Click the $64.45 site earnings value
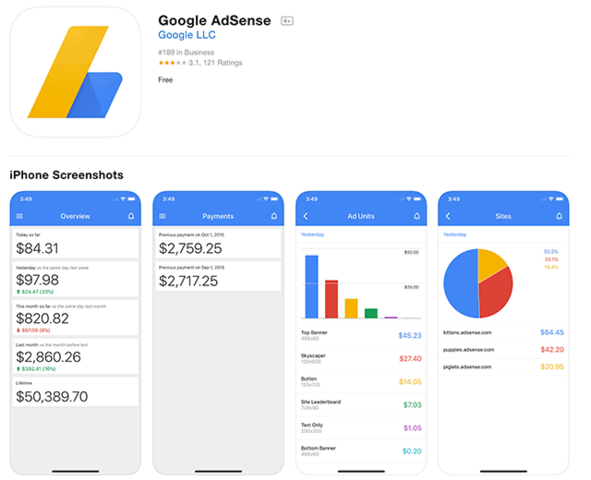Viewport: 591px width, 480px height. tap(552, 332)
